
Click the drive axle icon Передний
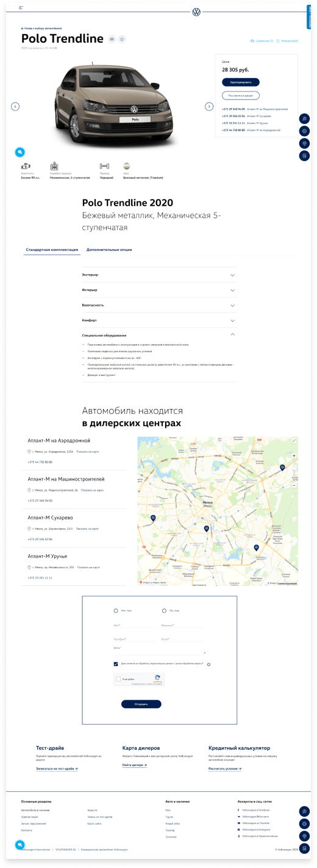point(104,166)
